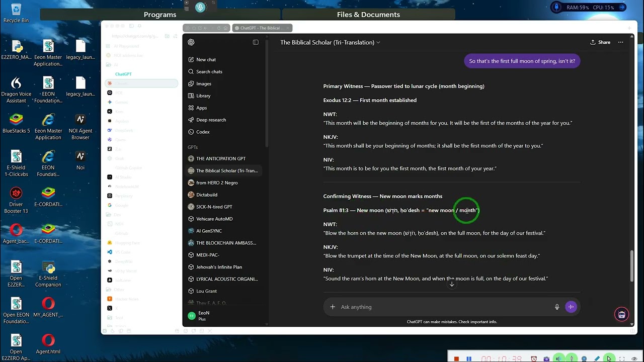Open Jehovah's Infinite Plan GPT

223,267
